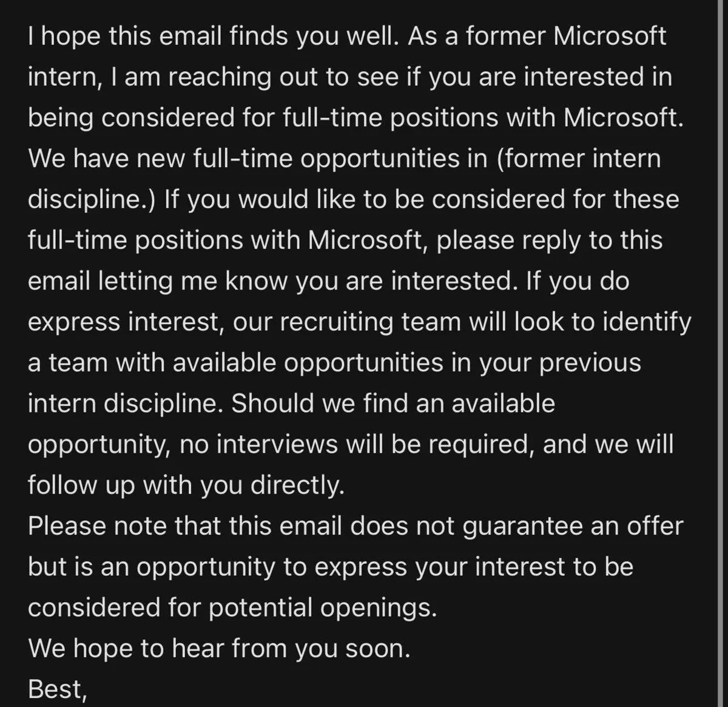This screenshot has height=707, width=728.
Task: Click the phrase "please reply to this"
Action: point(550,240)
